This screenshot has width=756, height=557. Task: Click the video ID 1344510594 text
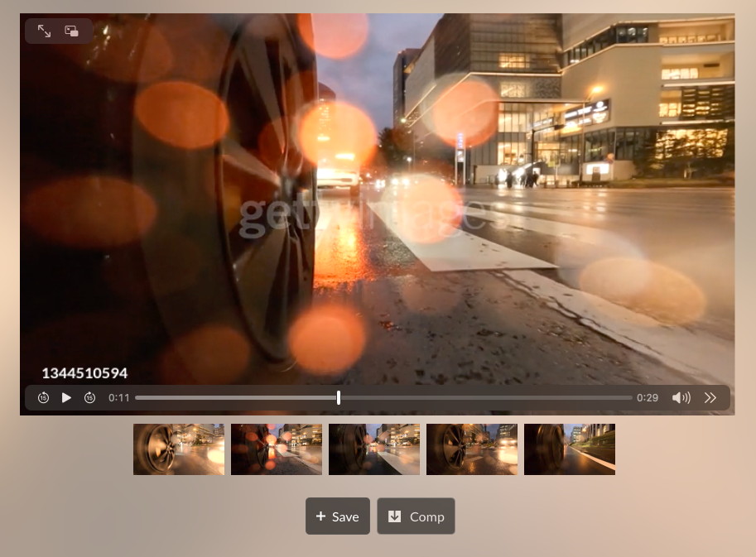click(84, 373)
